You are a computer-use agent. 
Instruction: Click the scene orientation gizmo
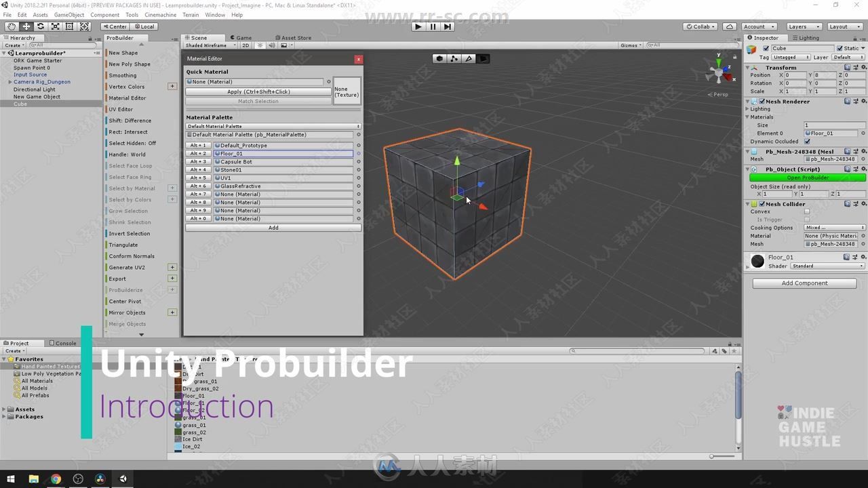[x=718, y=71]
